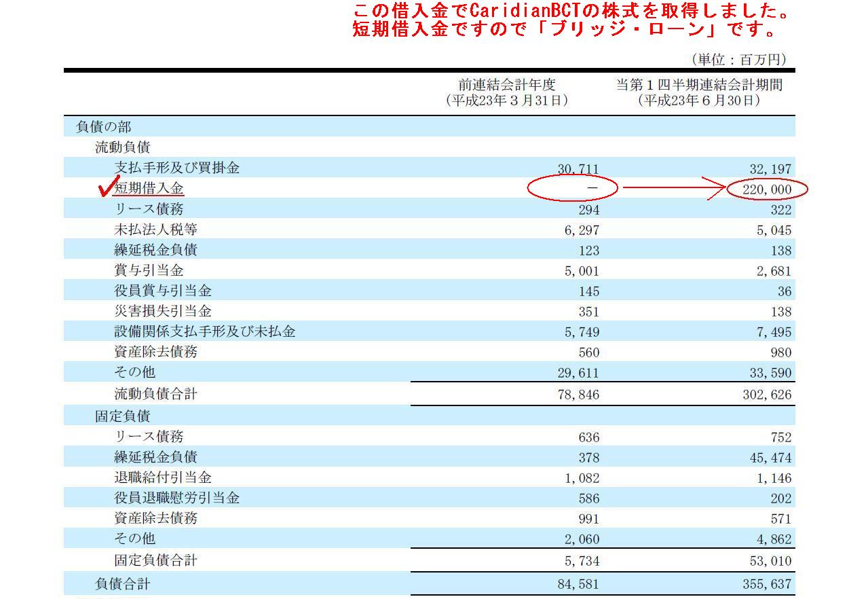Click the value 4,862

774,539
